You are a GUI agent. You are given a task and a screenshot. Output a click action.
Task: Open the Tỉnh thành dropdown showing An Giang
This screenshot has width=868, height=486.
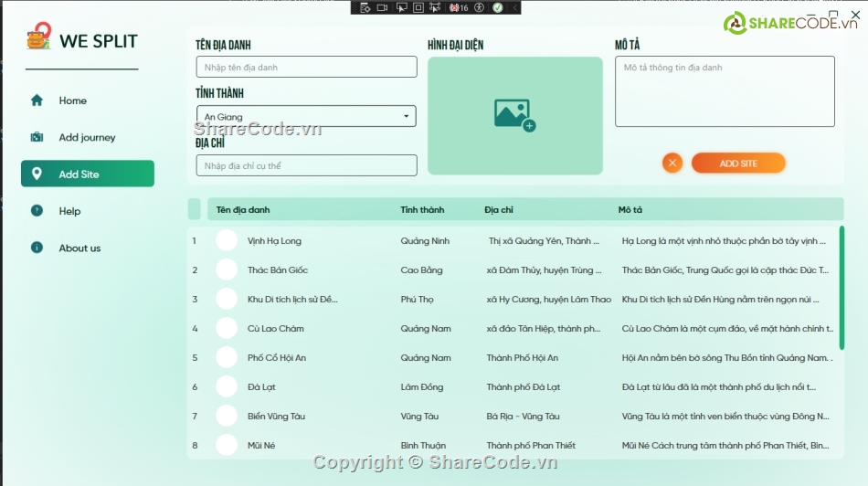306,116
